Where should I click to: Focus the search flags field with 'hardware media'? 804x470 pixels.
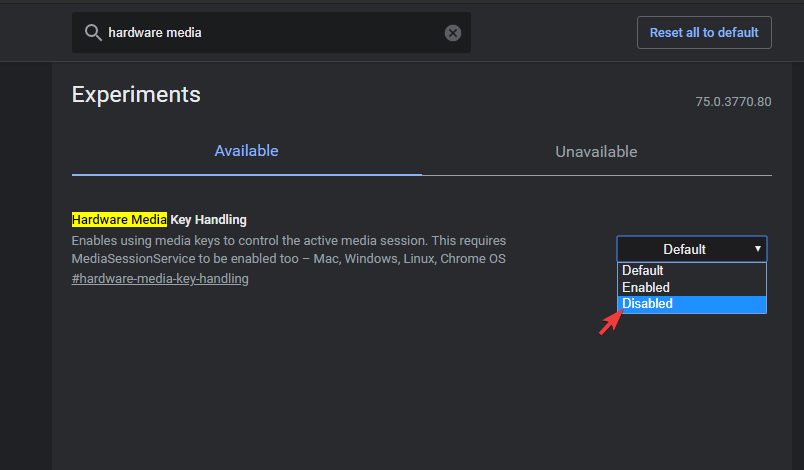click(x=271, y=33)
